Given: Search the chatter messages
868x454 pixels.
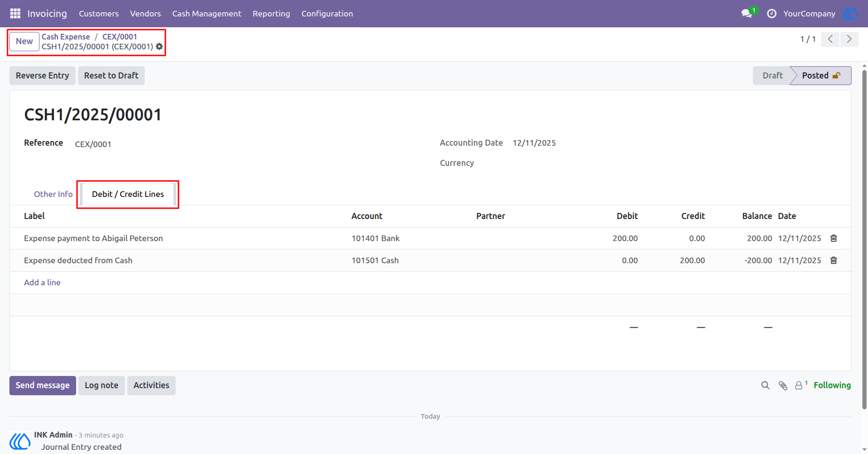Looking at the screenshot, I should (x=765, y=385).
